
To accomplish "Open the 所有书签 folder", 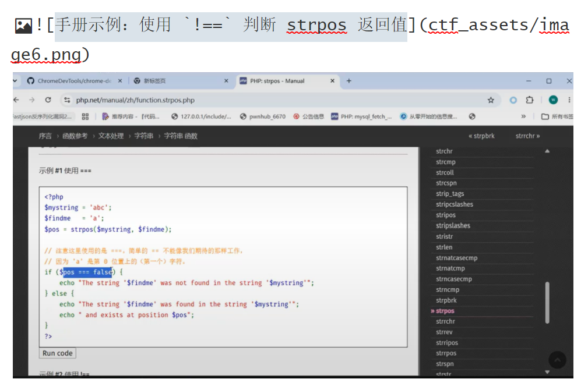I will click(x=557, y=116).
